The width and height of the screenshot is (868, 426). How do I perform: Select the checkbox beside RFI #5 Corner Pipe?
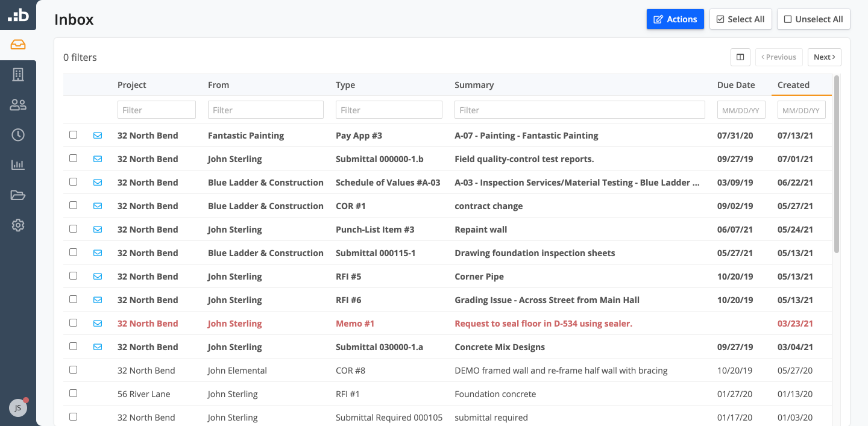click(73, 276)
